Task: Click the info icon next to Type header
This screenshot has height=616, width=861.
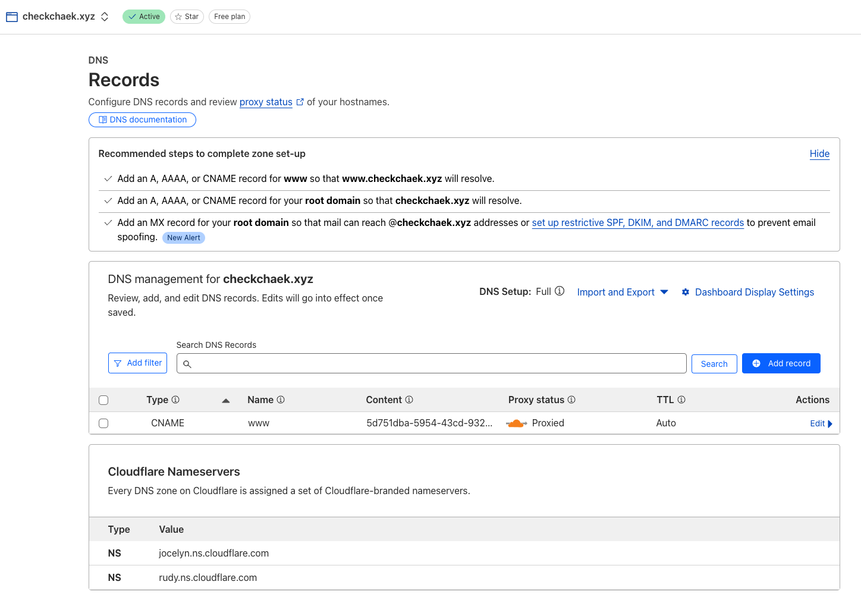Action: click(175, 400)
